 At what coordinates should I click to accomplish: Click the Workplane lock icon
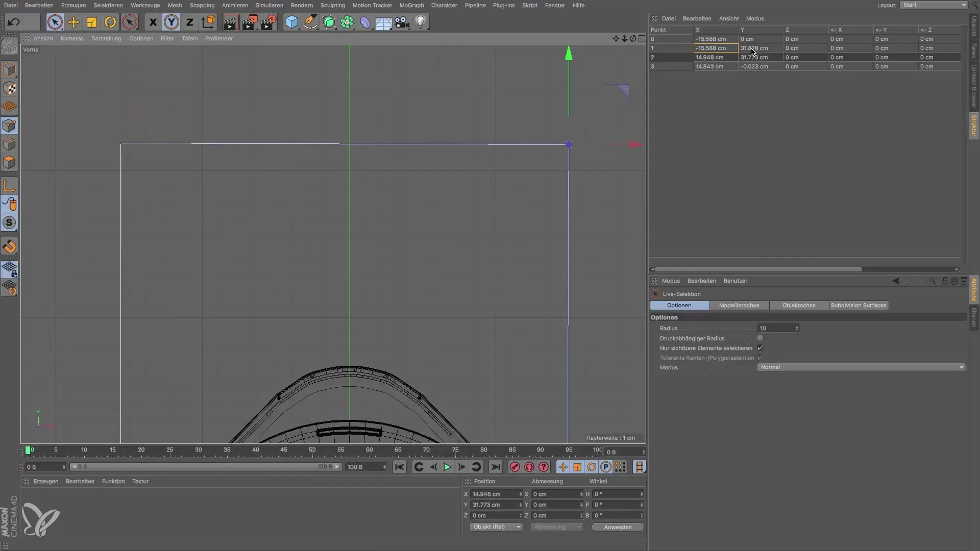[10, 269]
